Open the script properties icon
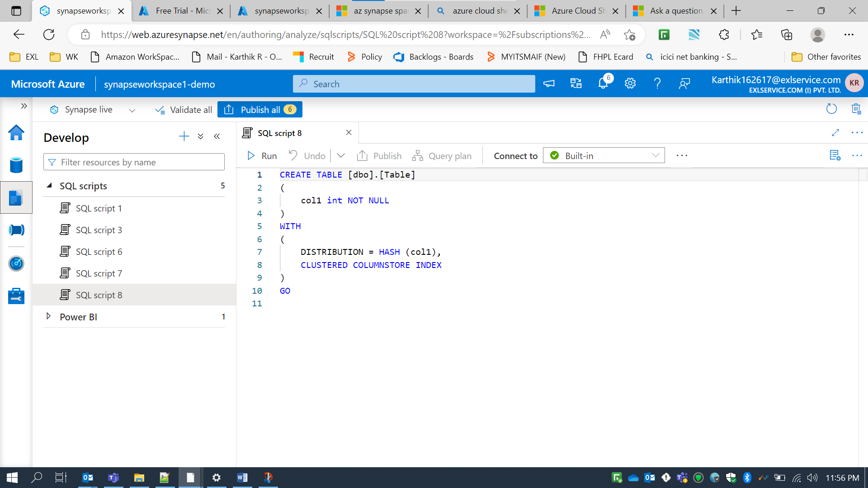Image resolution: width=868 pixels, height=488 pixels. pyautogui.click(x=835, y=155)
